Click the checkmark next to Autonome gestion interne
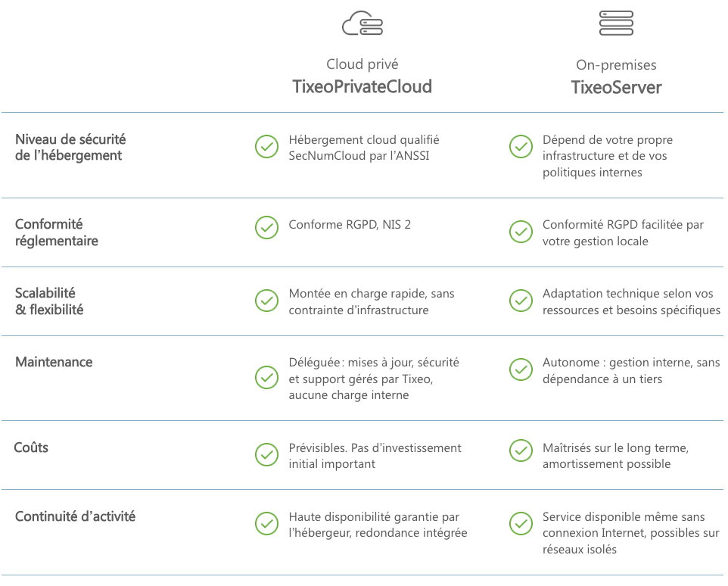 pyautogui.click(x=521, y=369)
